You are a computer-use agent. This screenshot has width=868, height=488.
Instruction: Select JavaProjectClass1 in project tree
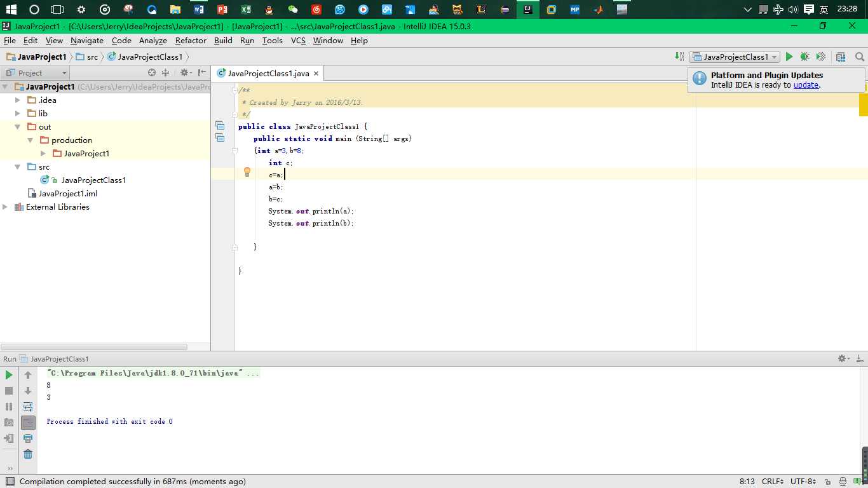click(93, 180)
